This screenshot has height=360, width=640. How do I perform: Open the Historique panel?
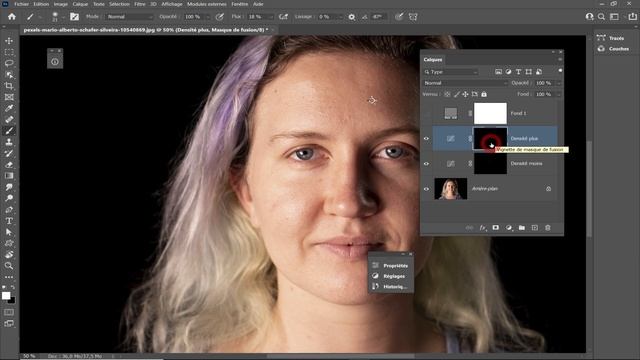coord(391,287)
